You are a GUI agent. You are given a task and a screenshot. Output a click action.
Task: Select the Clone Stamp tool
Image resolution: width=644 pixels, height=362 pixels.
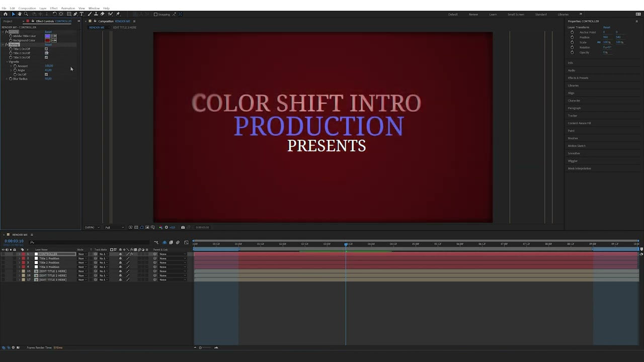click(x=96, y=14)
